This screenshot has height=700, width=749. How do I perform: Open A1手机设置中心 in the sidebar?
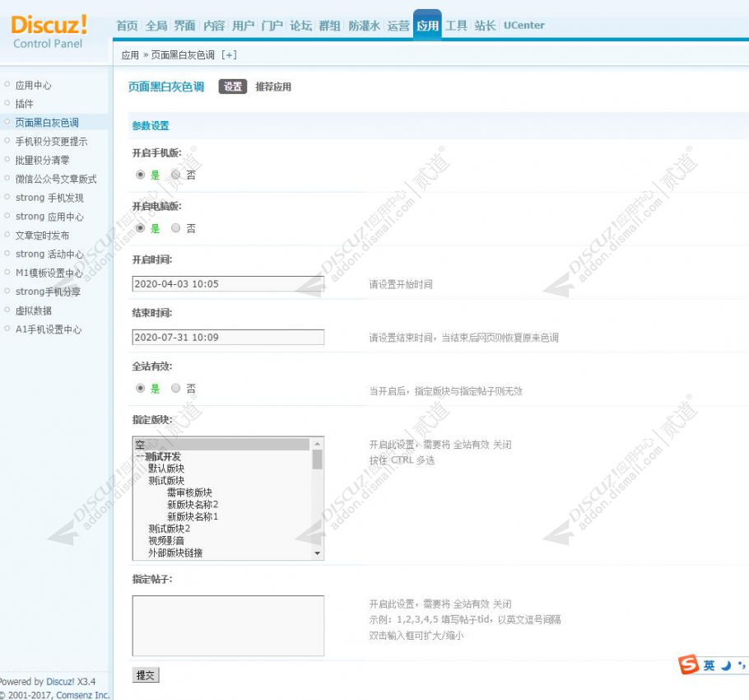pos(49,329)
